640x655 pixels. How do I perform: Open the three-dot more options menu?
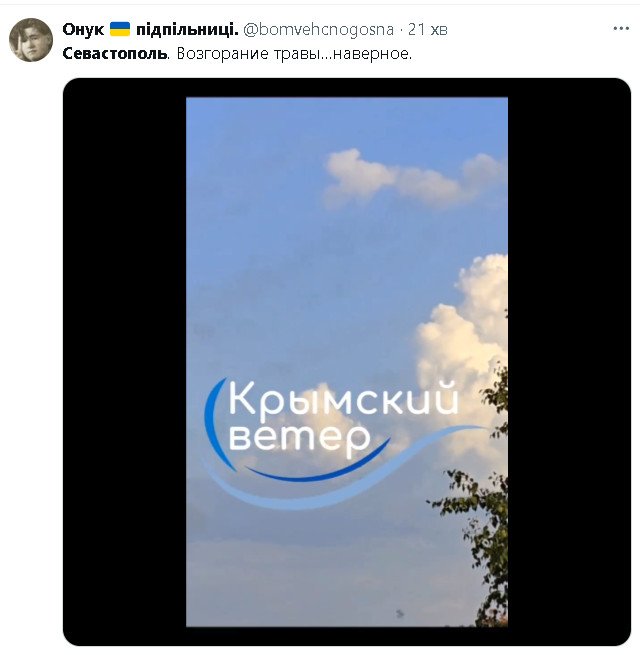point(621,28)
